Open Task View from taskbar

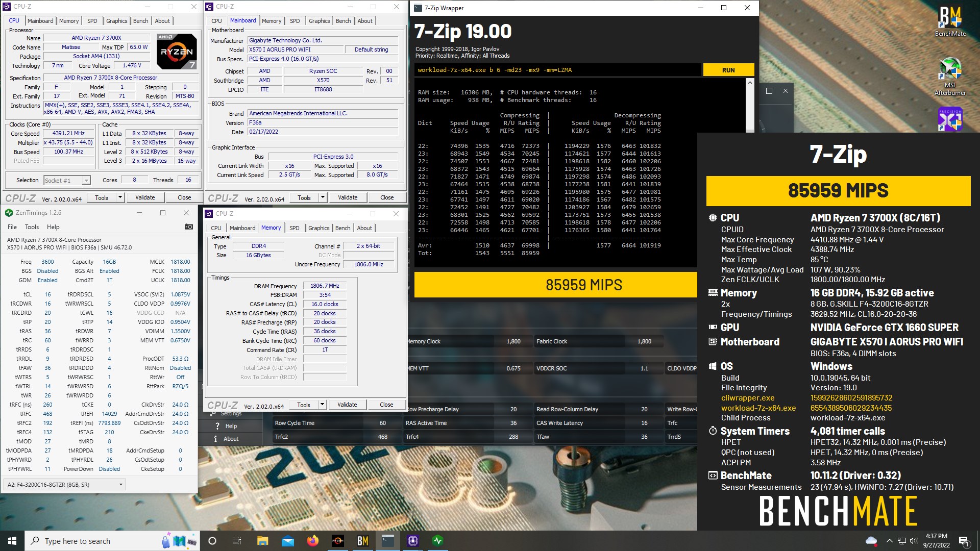click(x=236, y=541)
